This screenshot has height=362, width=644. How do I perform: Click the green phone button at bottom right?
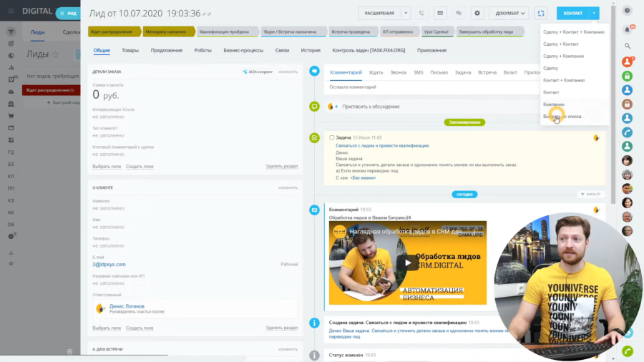(627, 351)
